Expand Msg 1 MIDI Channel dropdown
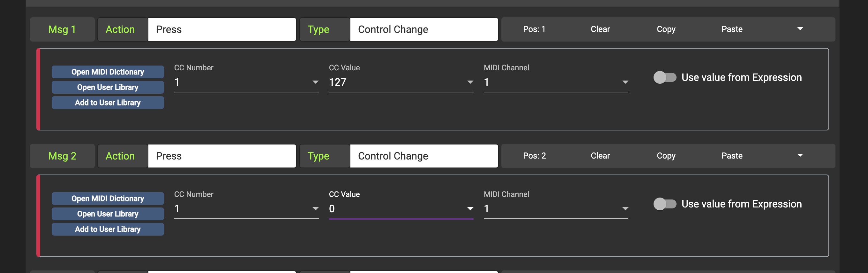 625,82
